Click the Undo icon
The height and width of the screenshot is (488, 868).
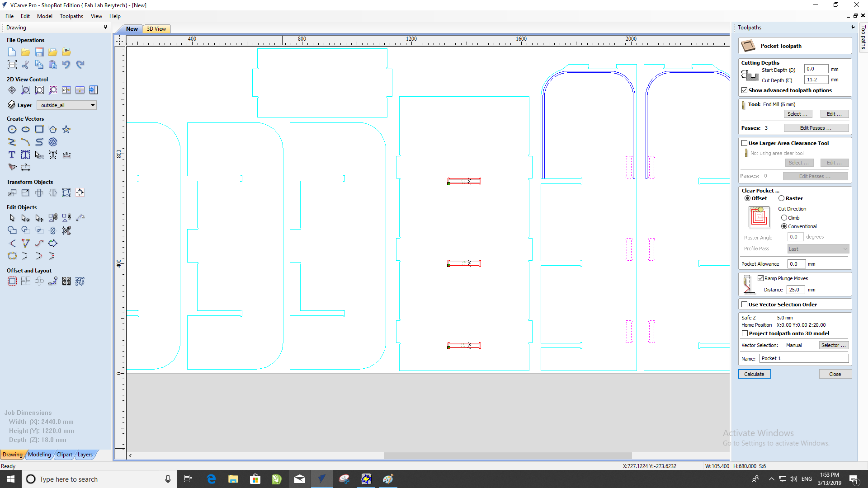(66, 65)
